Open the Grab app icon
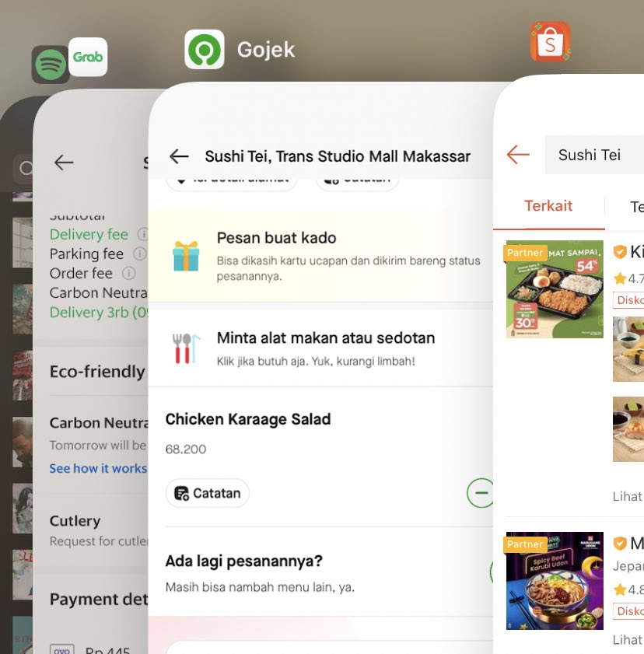 point(88,57)
